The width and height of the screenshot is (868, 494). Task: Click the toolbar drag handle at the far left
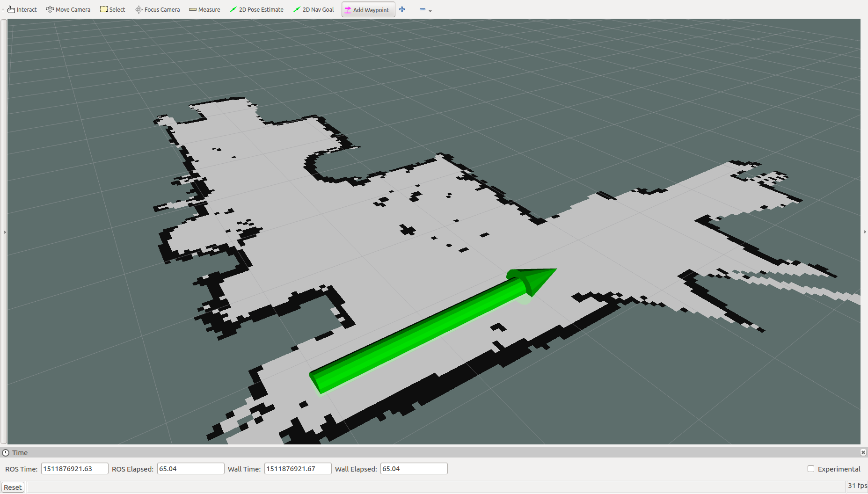click(2, 9)
